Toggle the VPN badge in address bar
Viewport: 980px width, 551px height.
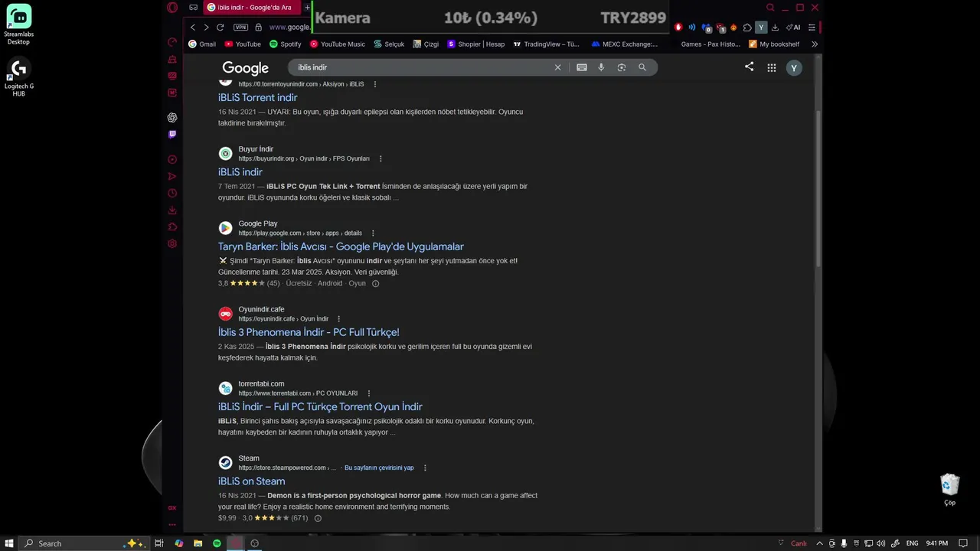tap(240, 28)
